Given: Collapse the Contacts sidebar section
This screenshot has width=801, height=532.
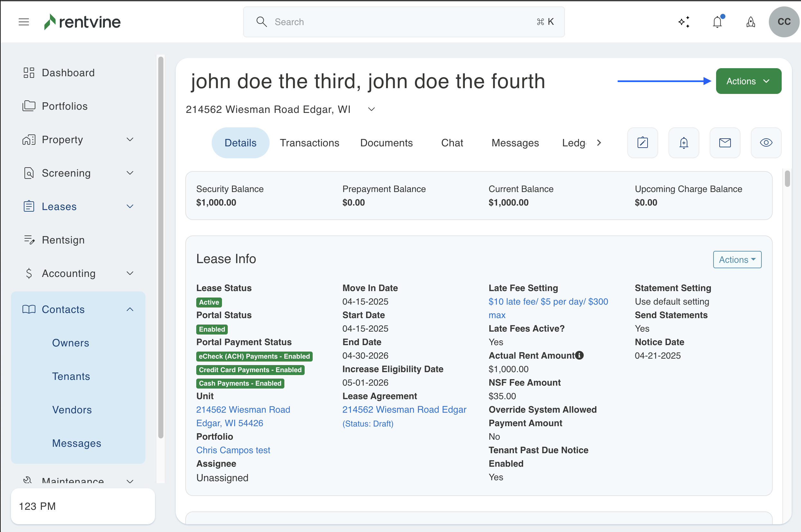Looking at the screenshot, I should pyautogui.click(x=130, y=309).
